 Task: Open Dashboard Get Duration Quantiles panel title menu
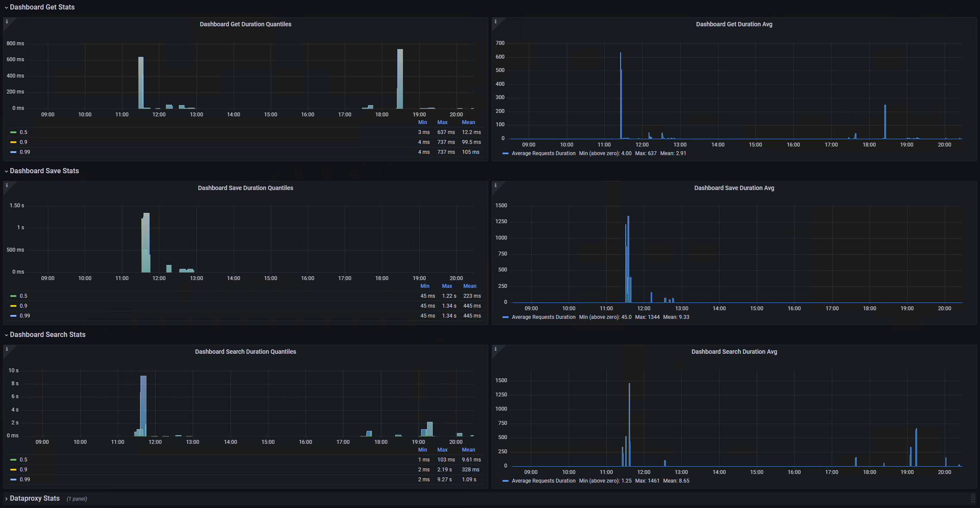[245, 24]
